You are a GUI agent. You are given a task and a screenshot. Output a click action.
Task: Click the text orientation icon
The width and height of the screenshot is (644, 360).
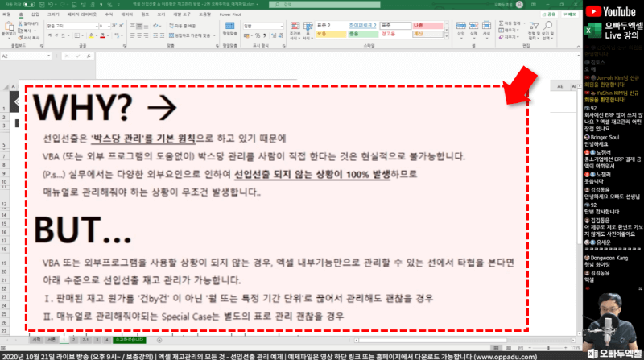(x=156, y=26)
